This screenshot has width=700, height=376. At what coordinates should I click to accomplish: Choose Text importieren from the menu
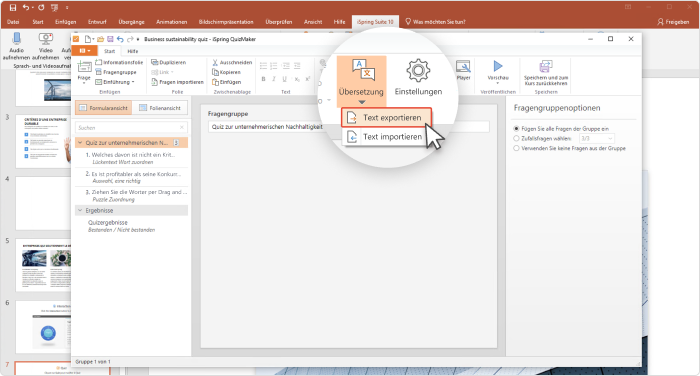tap(387, 137)
